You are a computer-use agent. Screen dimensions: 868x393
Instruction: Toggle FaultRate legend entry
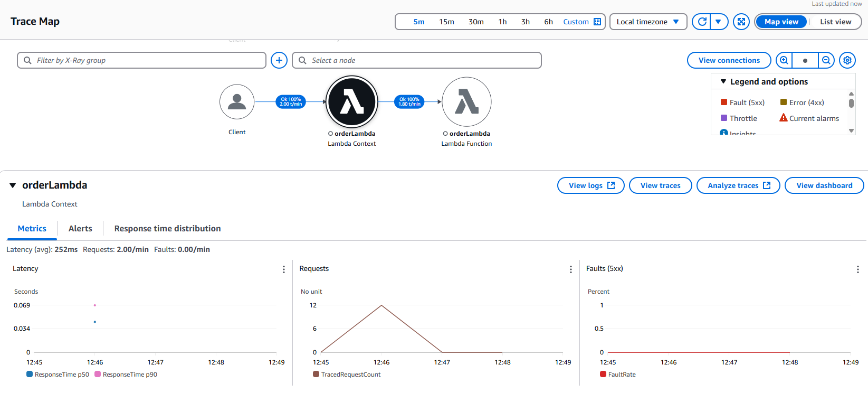click(x=618, y=375)
